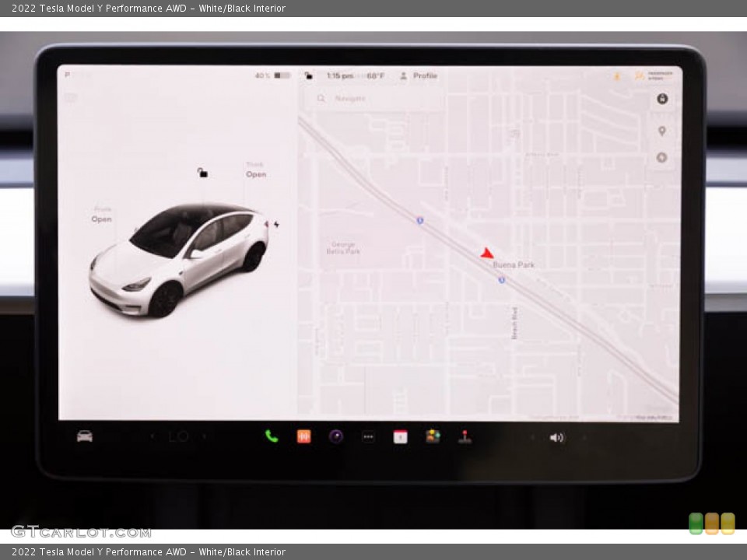The height and width of the screenshot is (560, 747).
Task: Raise volume with right chevron
Action: pyautogui.click(x=584, y=437)
